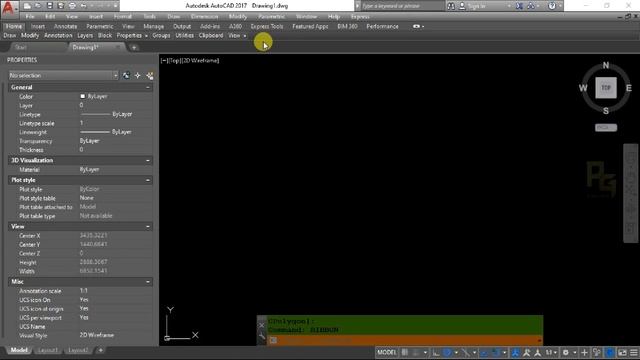The width and height of the screenshot is (640, 360).
Task: Click the Plot printer icon in quick access toolbar
Action: 72,6
